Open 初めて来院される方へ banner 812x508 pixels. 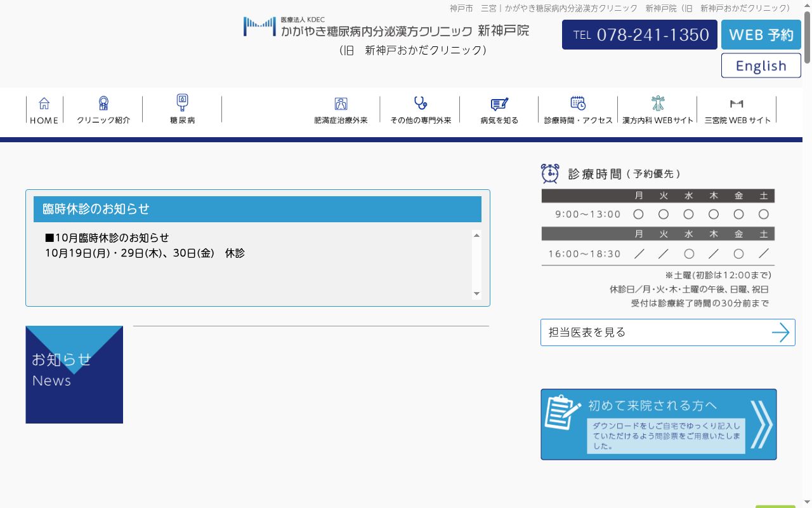point(658,424)
